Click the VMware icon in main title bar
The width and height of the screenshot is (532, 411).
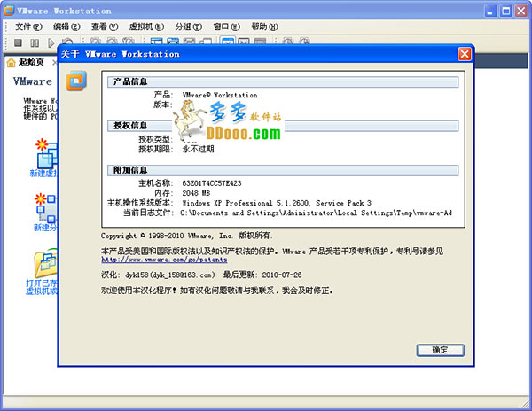(9, 11)
